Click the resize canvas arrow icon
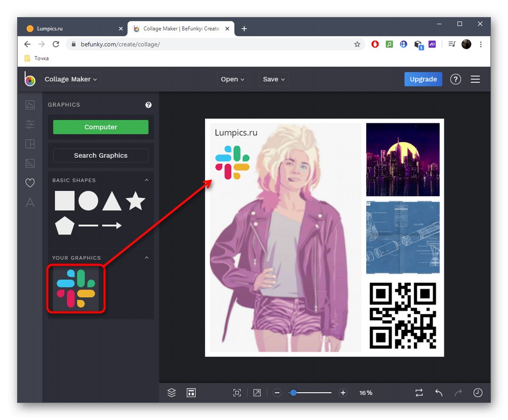The image size is (508, 420). point(257,392)
